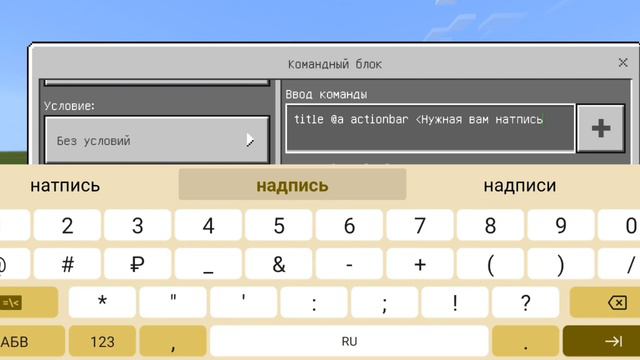
Task: Tap the asterisk * key
Action: (102, 302)
